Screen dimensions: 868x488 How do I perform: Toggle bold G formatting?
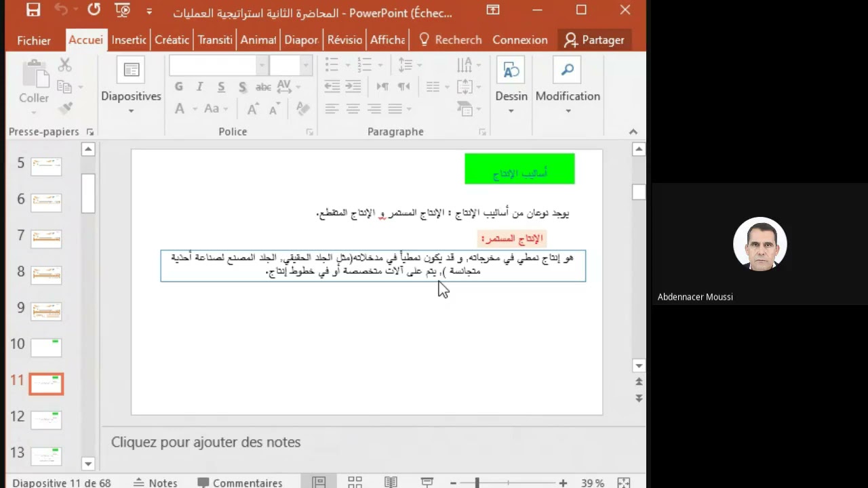pos(179,87)
